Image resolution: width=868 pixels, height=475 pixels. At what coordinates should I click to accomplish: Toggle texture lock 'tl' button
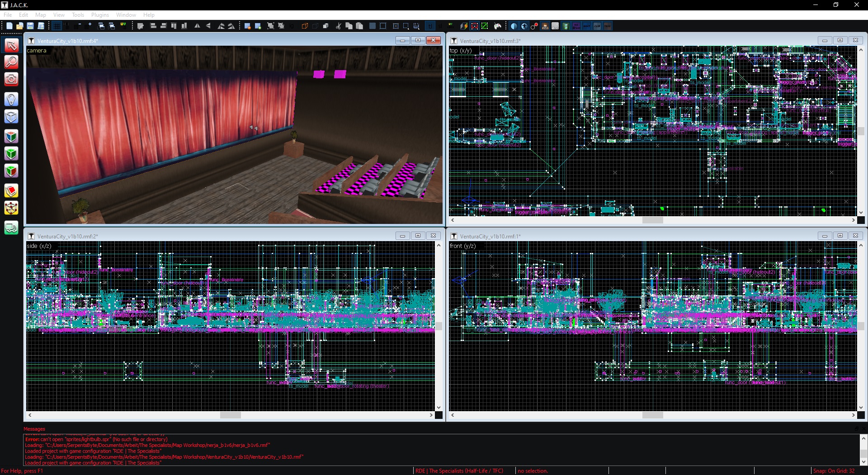click(x=430, y=26)
